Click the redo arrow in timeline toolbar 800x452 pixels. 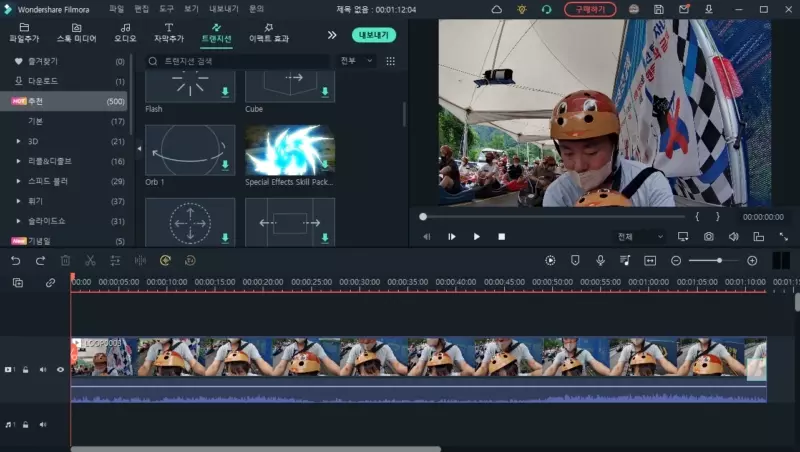40,261
